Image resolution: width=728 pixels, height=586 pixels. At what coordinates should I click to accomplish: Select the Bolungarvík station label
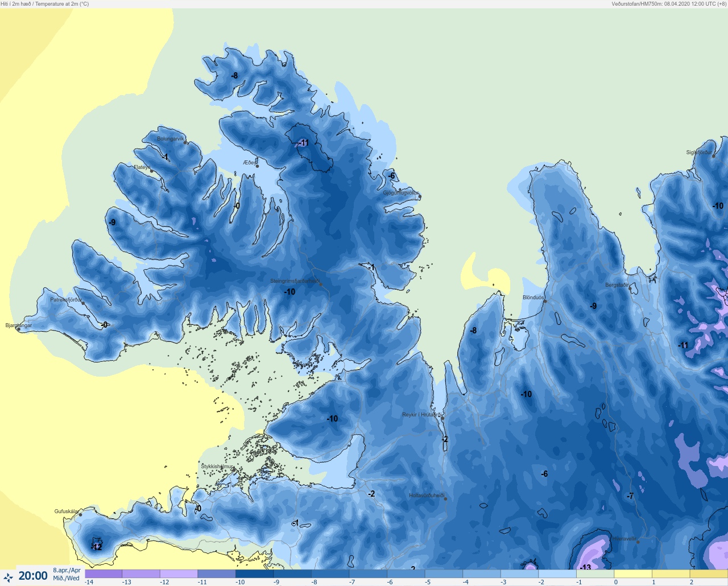[171, 139]
